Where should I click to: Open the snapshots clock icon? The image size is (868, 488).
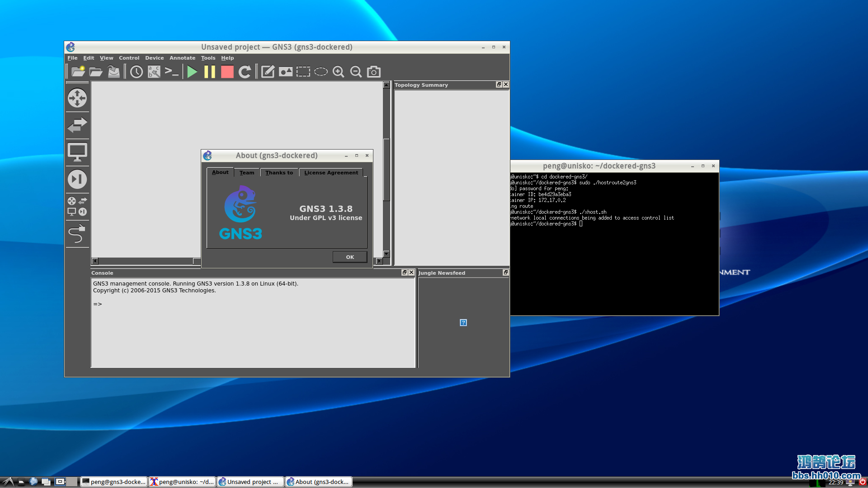137,71
